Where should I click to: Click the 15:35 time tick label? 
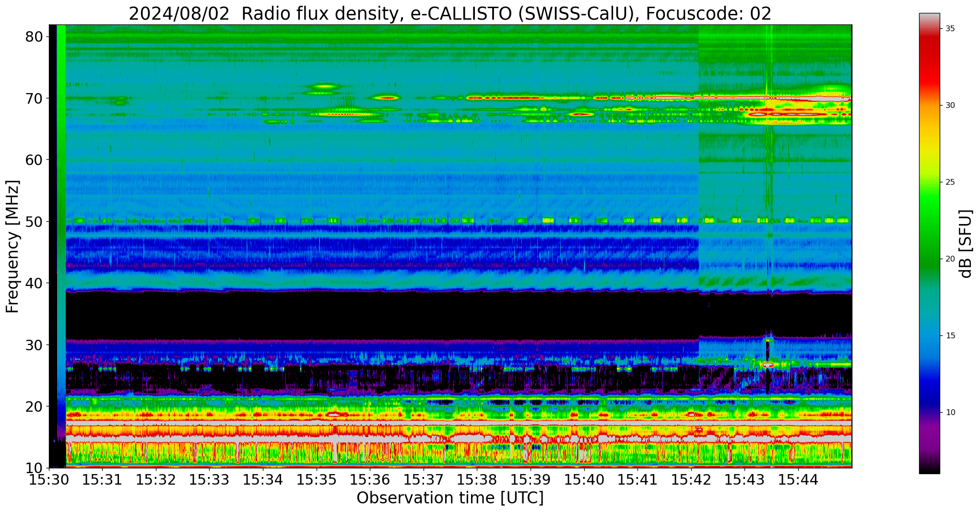(316, 480)
